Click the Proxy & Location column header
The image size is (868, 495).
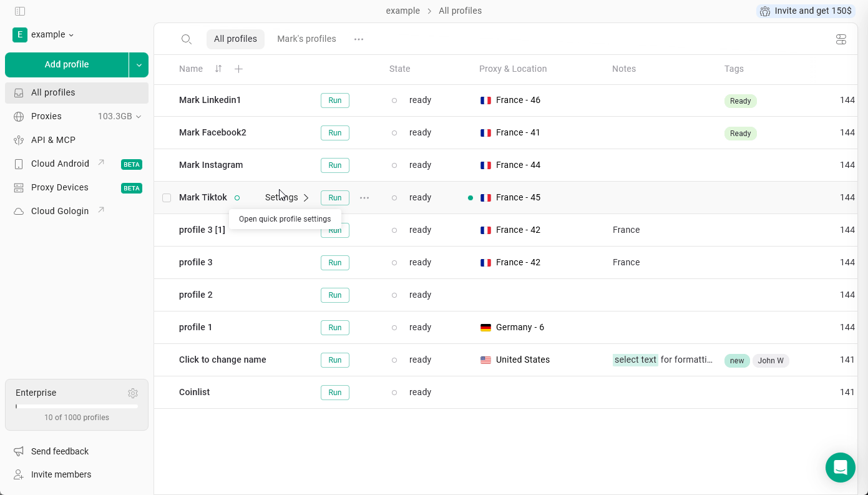click(x=513, y=69)
